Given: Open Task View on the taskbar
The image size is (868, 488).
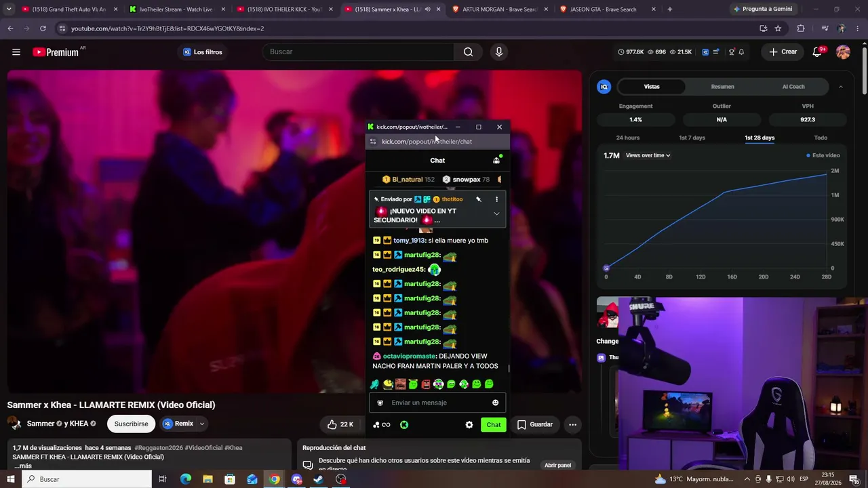Looking at the screenshot, I should pyautogui.click(x=163, y=479).
